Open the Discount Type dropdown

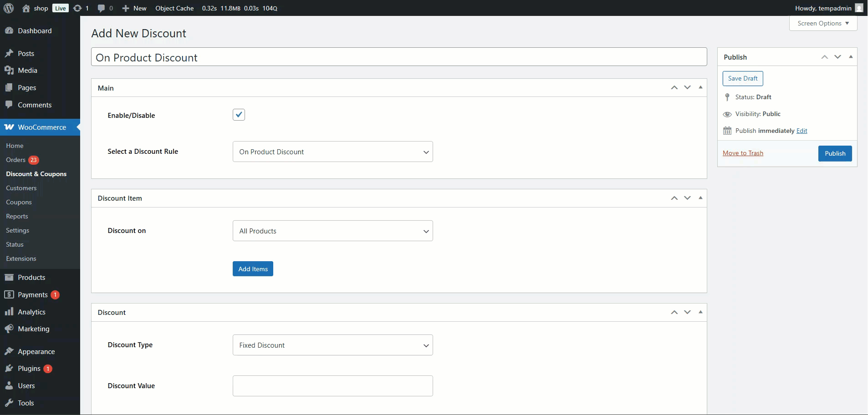click(332, 345)
